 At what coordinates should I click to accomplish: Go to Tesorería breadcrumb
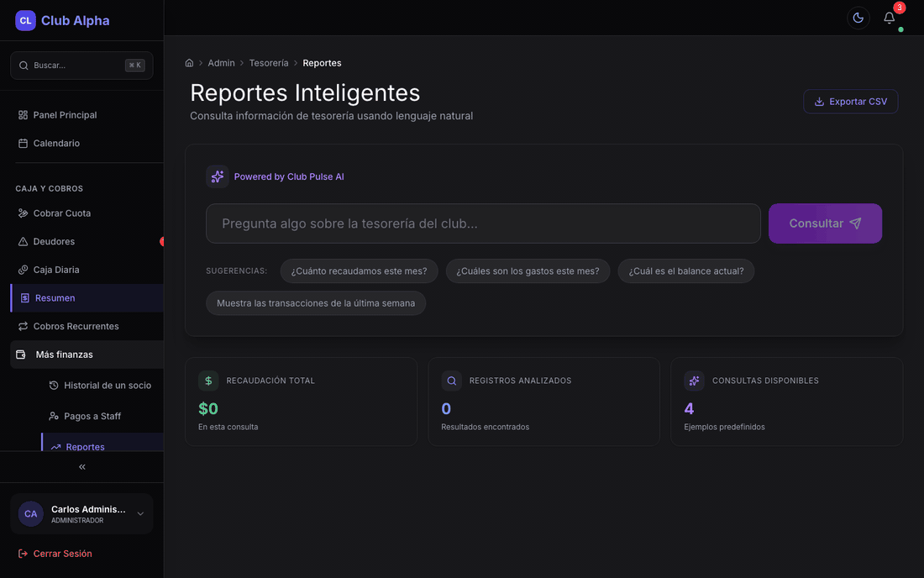coord(269,63)
